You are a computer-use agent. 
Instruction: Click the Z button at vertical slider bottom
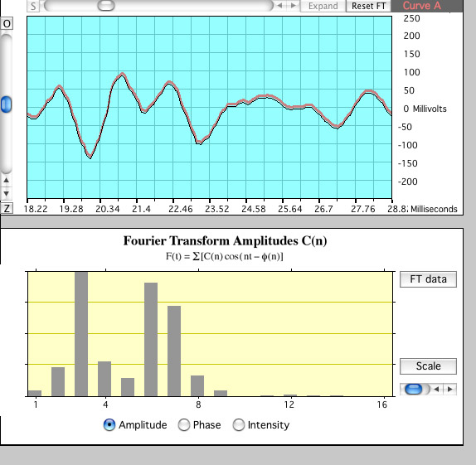(7, 209)
